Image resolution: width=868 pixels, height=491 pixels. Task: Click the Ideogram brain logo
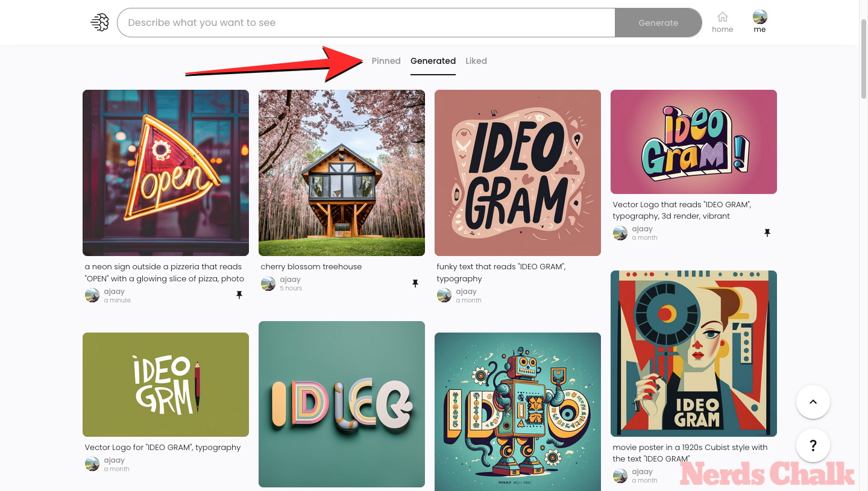tap(99, 23)
